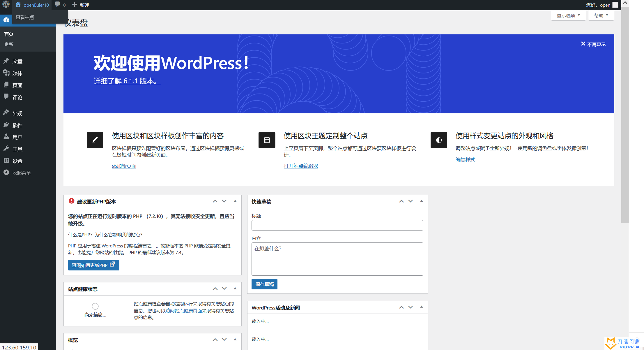This screenshot has width=644, height=350.
Task: Focus the 内容 text area
Action: click(x=337, y=259)
